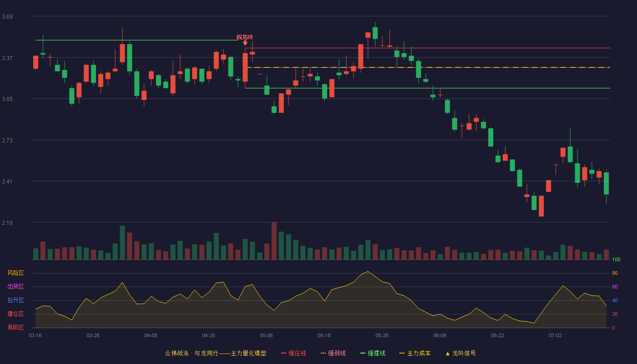Click the 2.73 price axis label
The image size is (637, 364).
[x=7, y=140]
